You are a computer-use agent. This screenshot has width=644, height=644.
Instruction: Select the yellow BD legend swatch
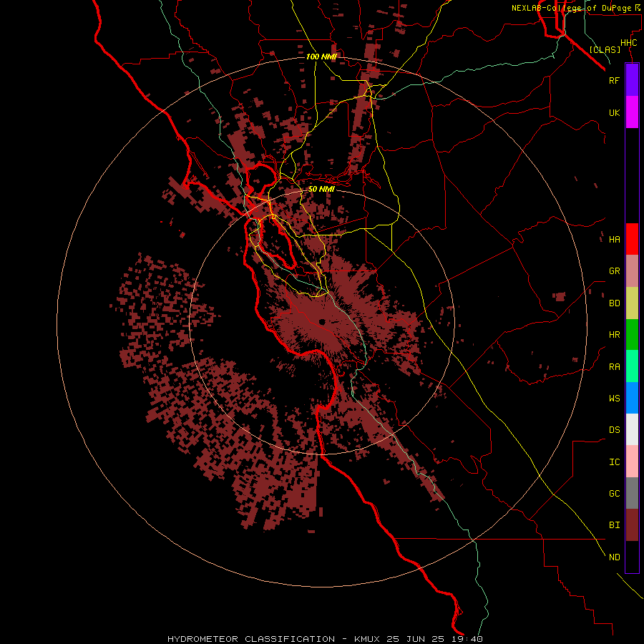tap(632, 303)
